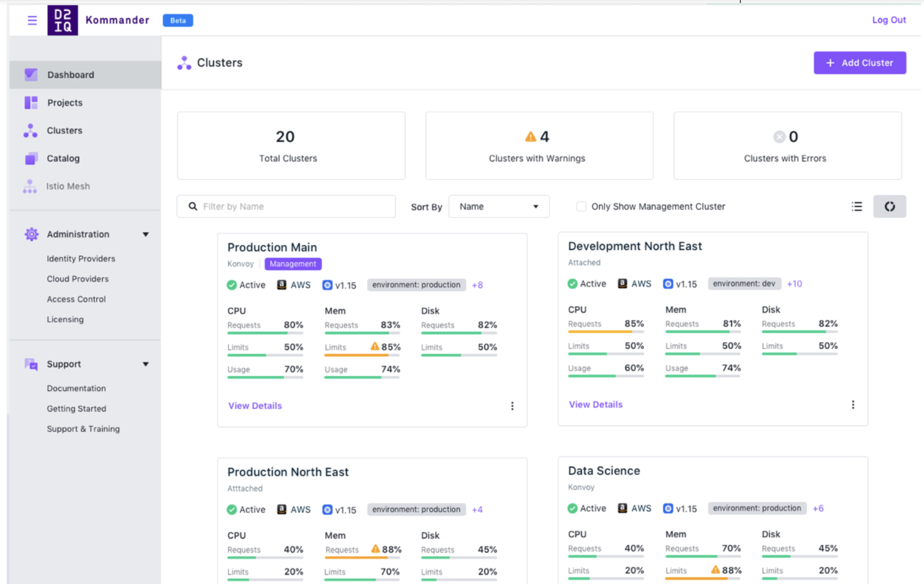This screenshot has height=584, width=924.
Task: View Details of Production Main
Action: coord(255,406)
